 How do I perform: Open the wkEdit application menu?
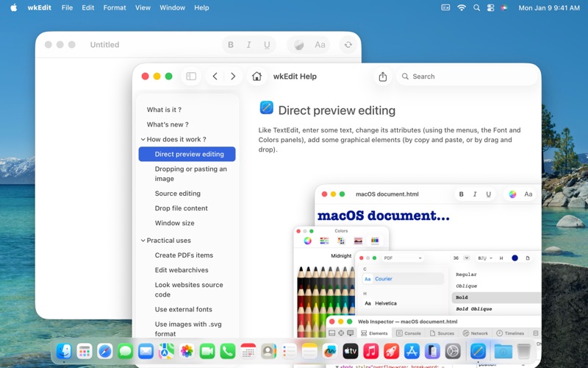[40, 7]
